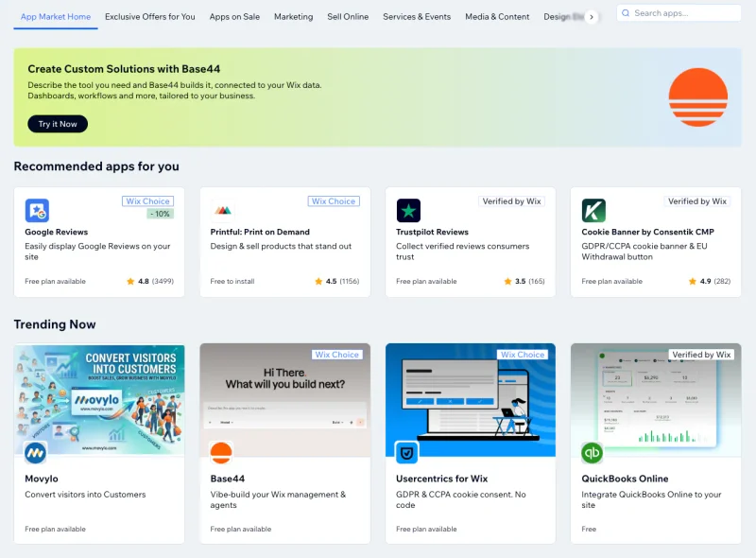Click 'Easily display Google Reviews' description

pyautogui.click(x=97, y=252)
